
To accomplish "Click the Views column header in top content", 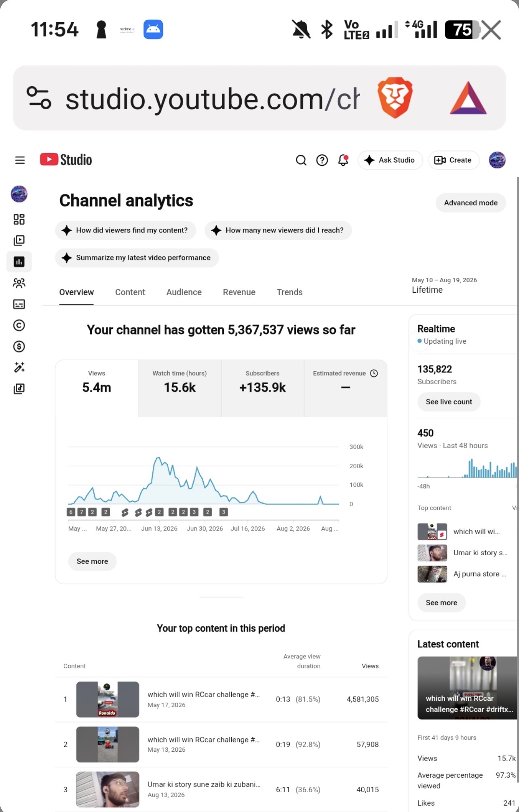I will click(370, 666).
